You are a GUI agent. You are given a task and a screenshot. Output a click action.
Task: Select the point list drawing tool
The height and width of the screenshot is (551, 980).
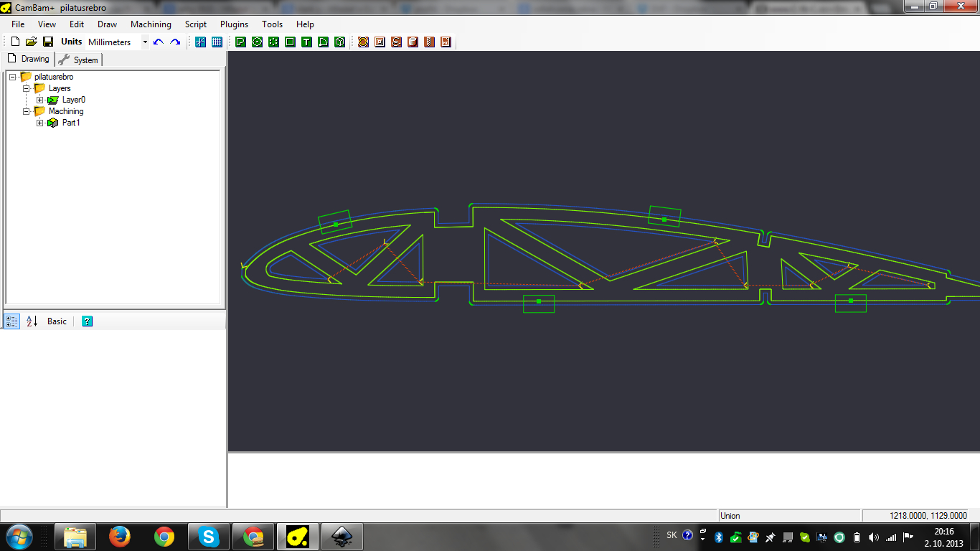coord(273,42)
